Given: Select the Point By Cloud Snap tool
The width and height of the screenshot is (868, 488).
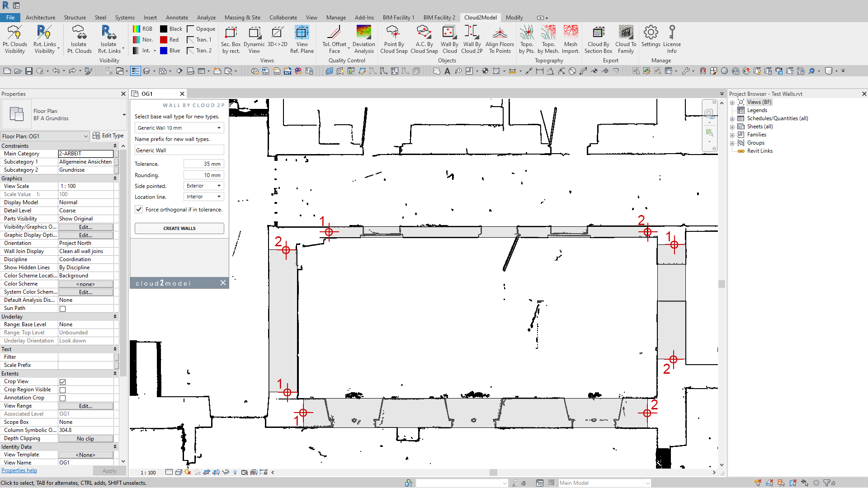Looking at the screenshot, I should click(393, 39).
